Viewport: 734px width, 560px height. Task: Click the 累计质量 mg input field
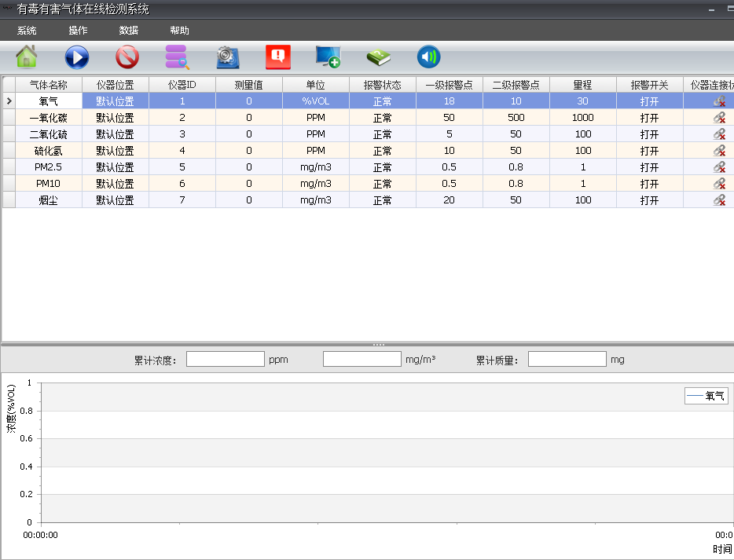567,360
